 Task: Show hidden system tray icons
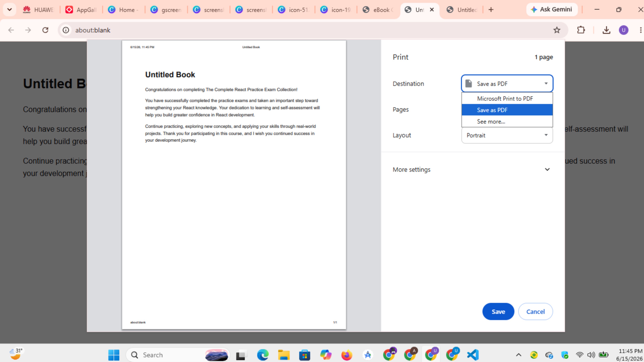click(x=519, y=355)
